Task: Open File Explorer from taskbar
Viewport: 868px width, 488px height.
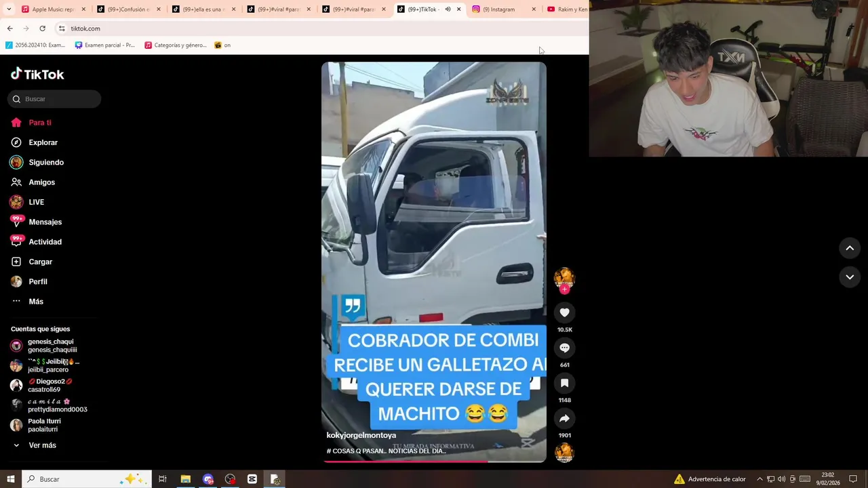Action: pyautogui.click(x=185, y=479)
